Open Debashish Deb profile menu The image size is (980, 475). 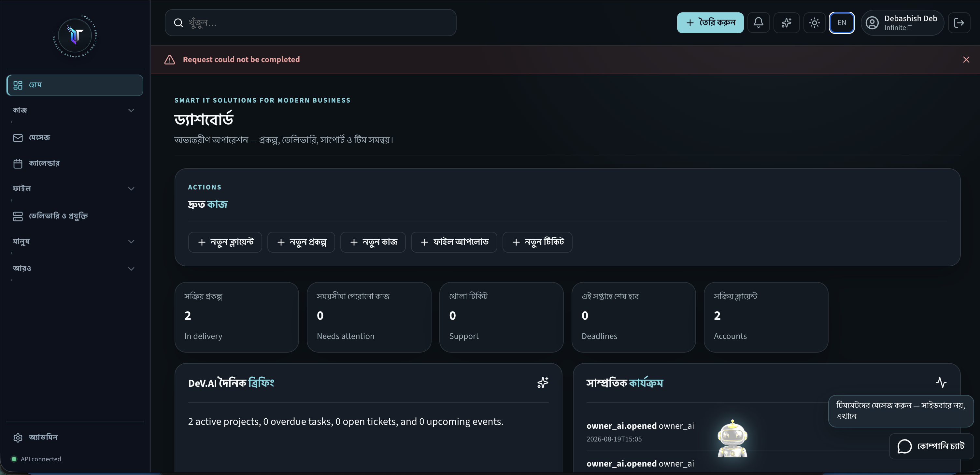pyautogui.click(x=902, y=23)
